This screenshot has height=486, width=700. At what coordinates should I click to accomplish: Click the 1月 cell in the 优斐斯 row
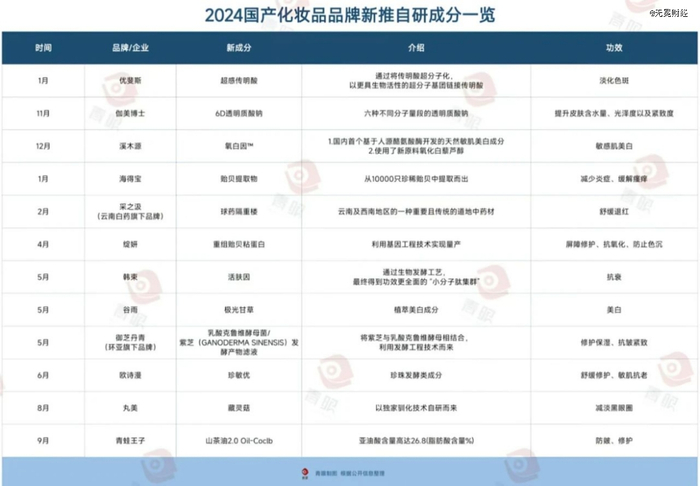(43, 81)
